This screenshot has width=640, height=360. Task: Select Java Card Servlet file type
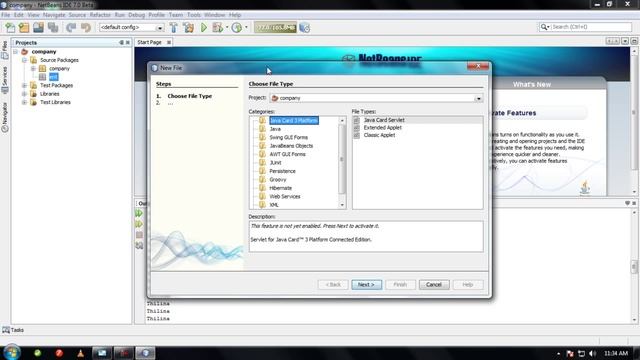384,120
